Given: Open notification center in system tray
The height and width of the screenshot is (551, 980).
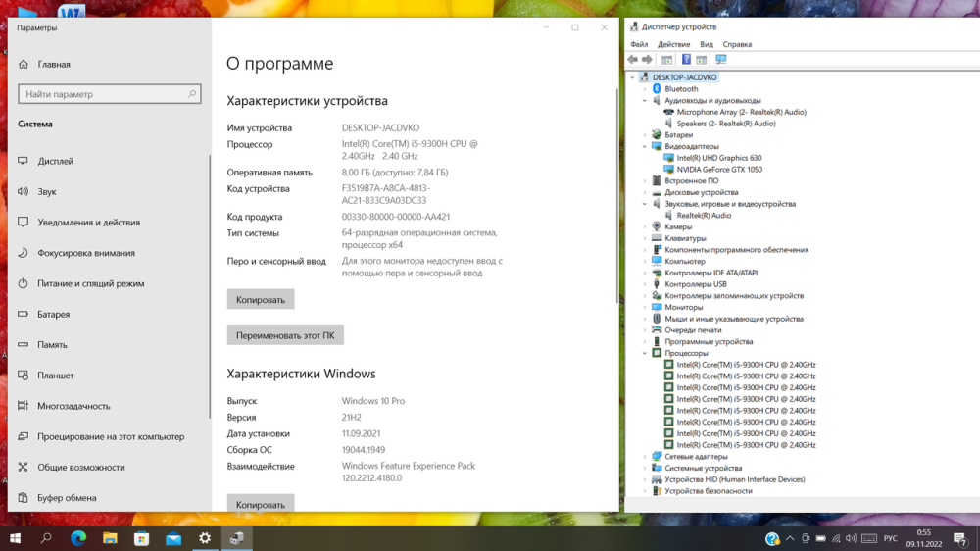Looking at the screenshot, I should (x=960, y=538).
